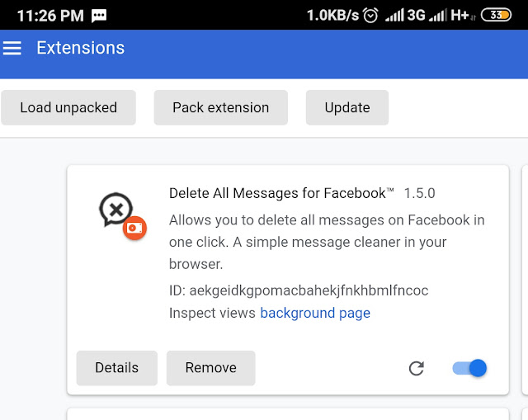The image size is (528, 420).
Task: Click the version number 1.5.0
Action: (x=419, y=193)
